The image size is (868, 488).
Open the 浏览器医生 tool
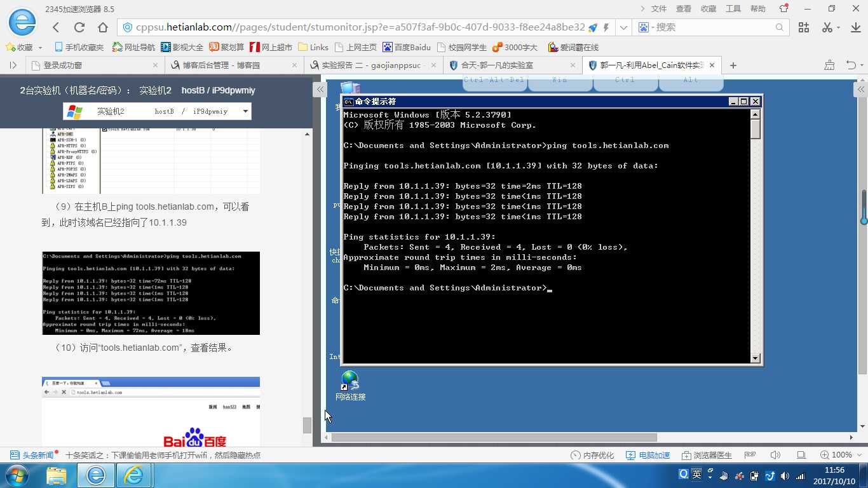[x=707, y=455]
